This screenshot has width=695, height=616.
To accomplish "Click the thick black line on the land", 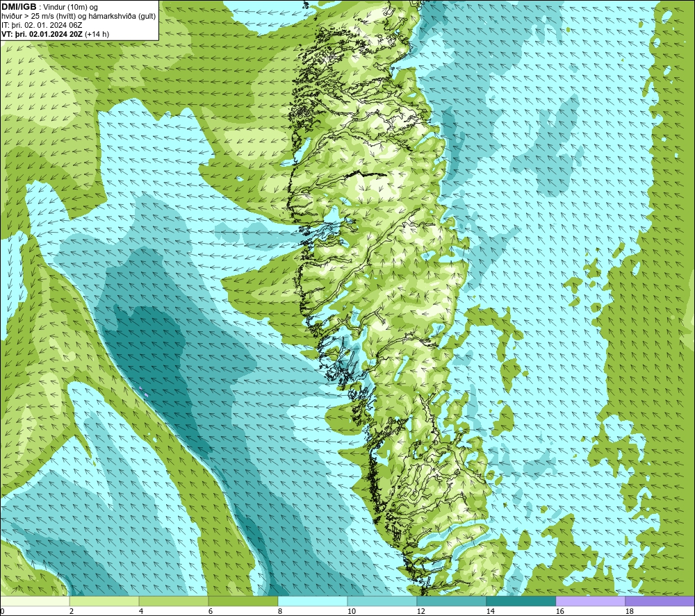I will tap(366, 174).
